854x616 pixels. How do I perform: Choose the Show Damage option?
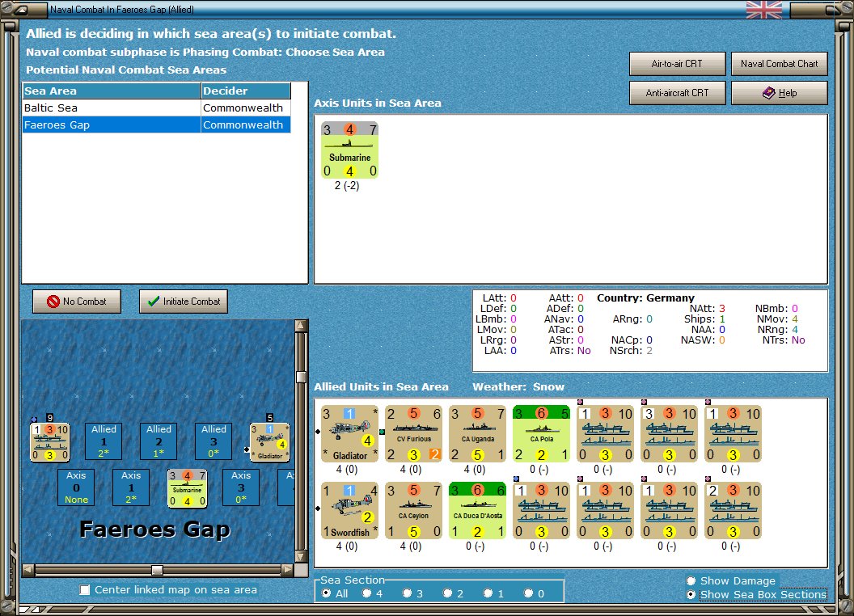[x=691, y=580]
